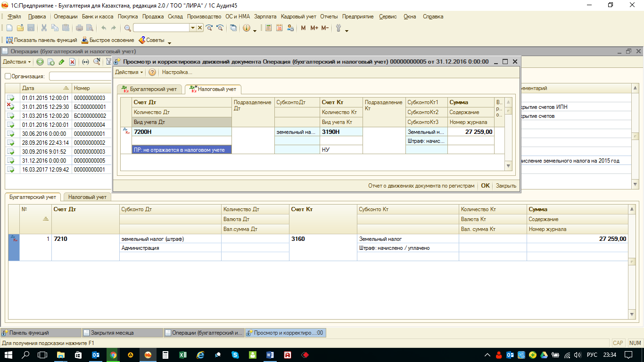Click the 3190Н credit account cell
The image size is (644, 362).
click(341, 132)
